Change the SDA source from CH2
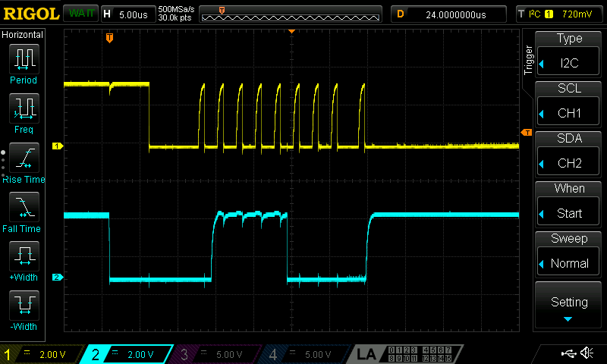607x364 pixels. pos(569,154)
